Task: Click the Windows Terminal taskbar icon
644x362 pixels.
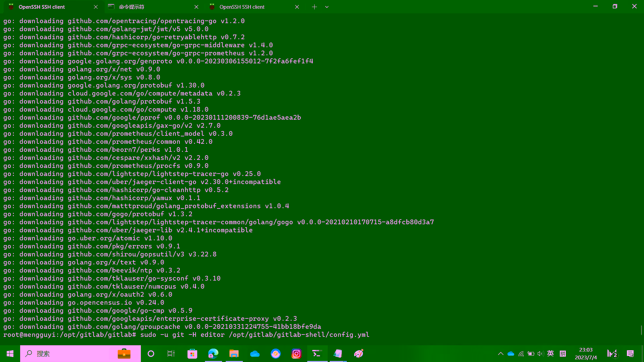Action: tap(317, 354)
